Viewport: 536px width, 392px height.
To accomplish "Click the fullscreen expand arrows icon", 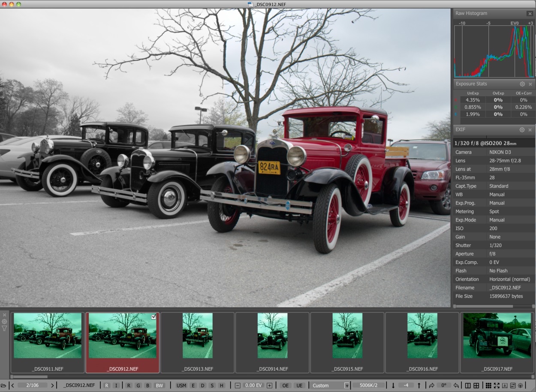I will 497,386.
